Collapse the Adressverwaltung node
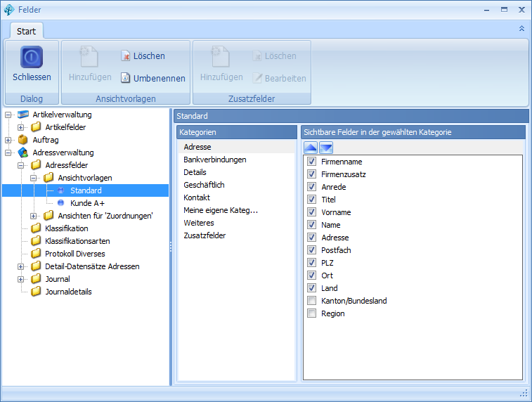The height and width of the screenshot is (402, 532). (8, 153)
